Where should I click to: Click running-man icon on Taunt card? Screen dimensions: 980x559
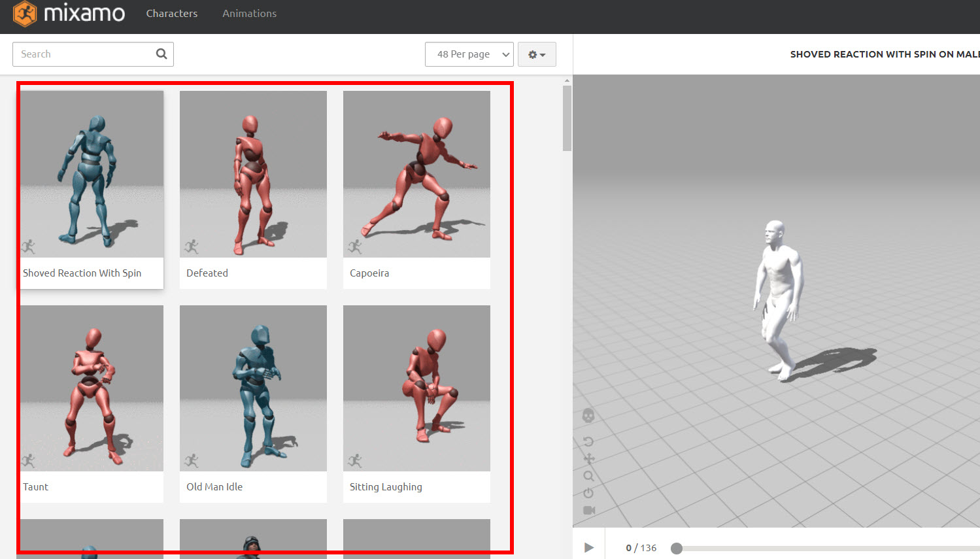pos(28,461)
